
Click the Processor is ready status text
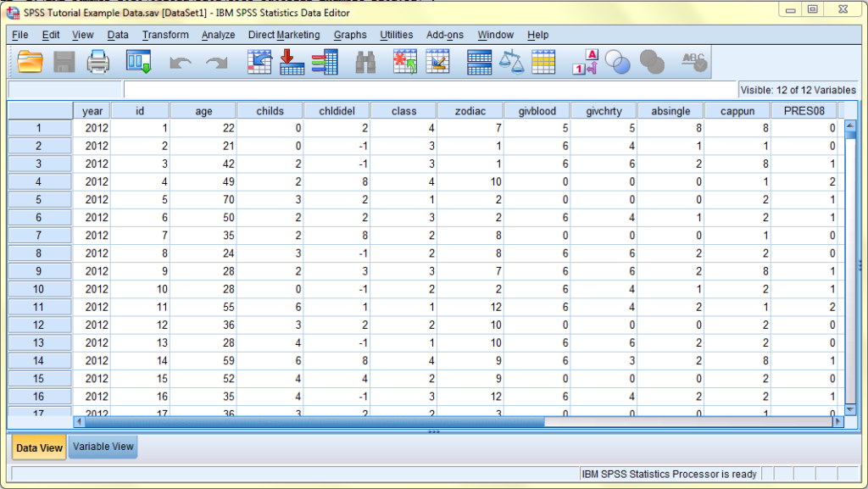[670, 474]
